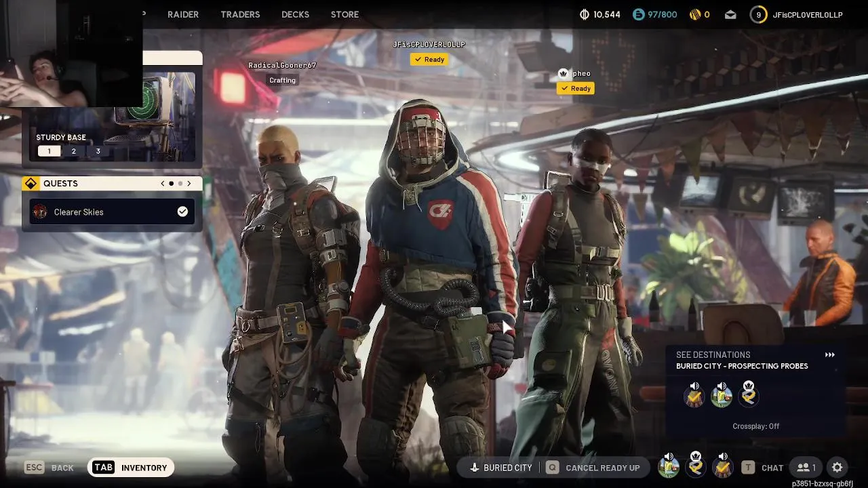
Task: Click the See Destinations heading
Action: pyautogui.click(x=713, y=354)
